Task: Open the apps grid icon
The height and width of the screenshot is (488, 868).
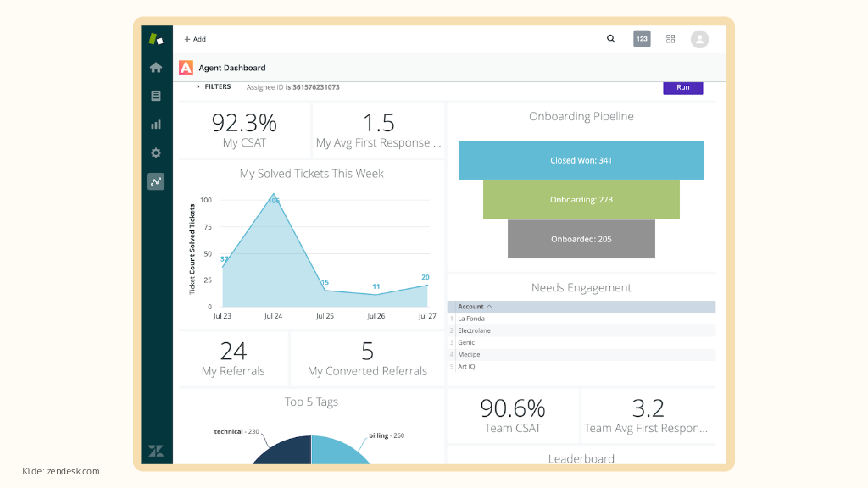Action: (x=670, y=39)
